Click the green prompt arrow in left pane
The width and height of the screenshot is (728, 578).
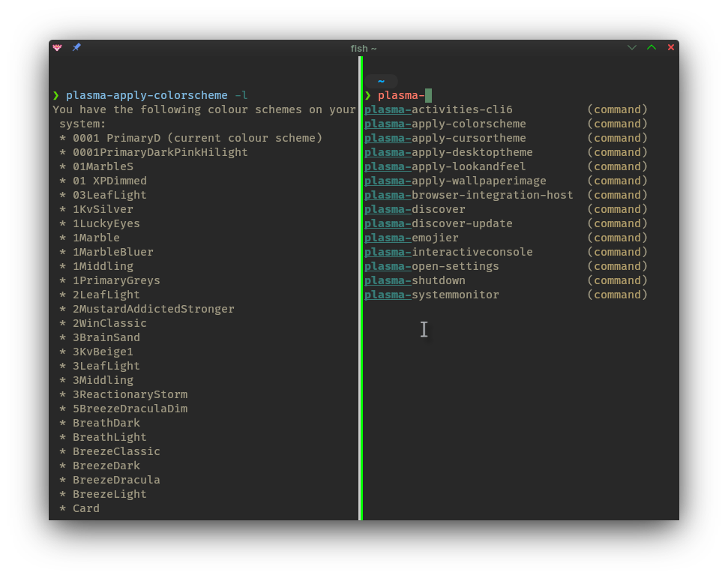point(56,95)
